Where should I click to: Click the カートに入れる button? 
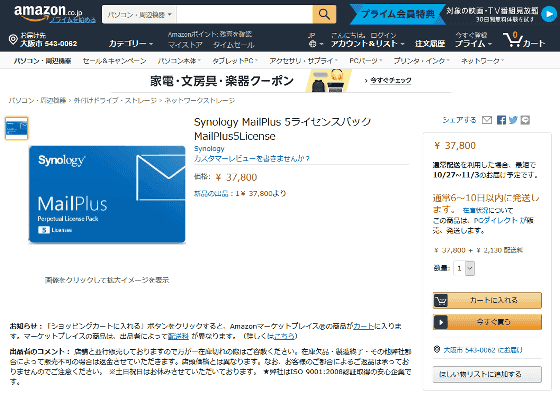[x=487, y=300]
